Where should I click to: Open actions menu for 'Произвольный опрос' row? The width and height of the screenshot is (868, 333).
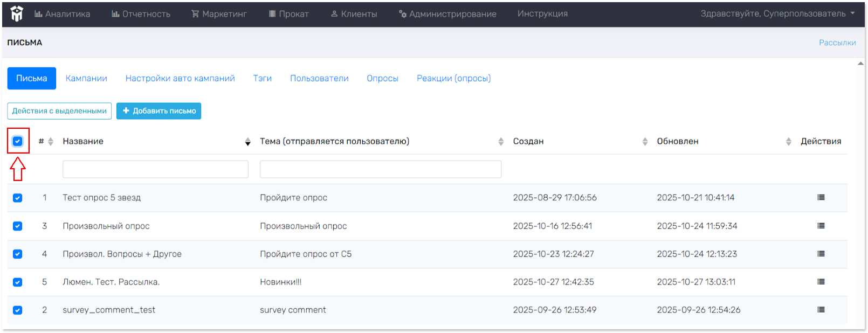821,226
